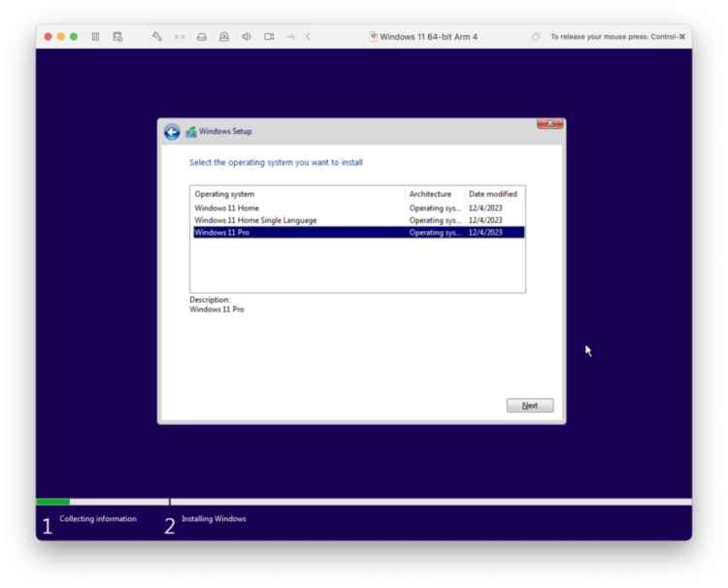Viewport: 728px width, 588px height.
Task: Select Windows 11 Home Single Language
Action: [x=255, y=220]
